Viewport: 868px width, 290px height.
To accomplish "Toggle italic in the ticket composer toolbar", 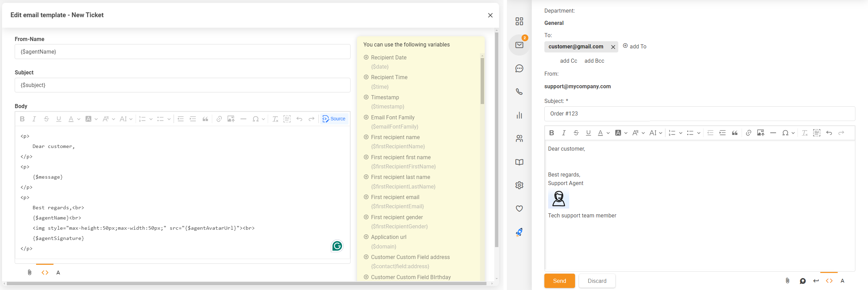I will click(564, 133).
